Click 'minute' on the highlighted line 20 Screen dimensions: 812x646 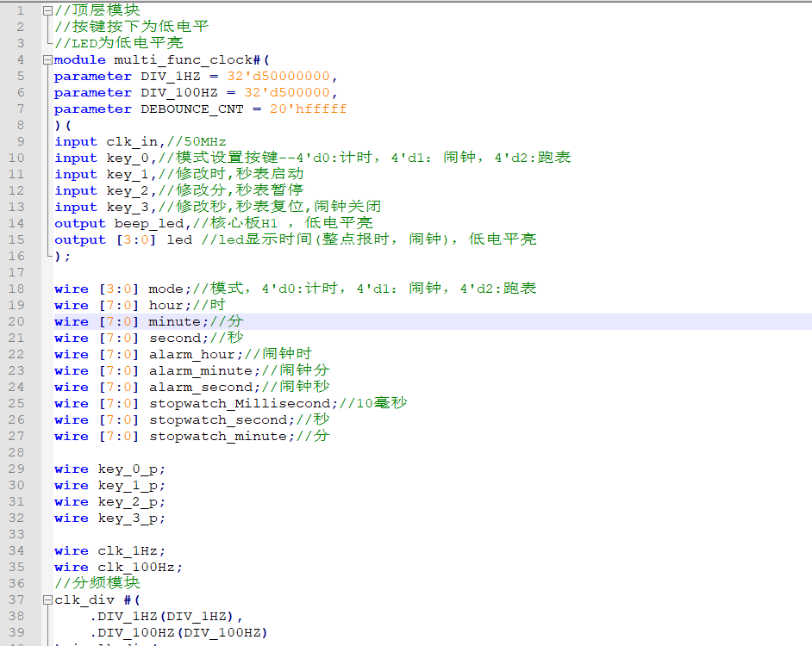[x=174, y=321]
